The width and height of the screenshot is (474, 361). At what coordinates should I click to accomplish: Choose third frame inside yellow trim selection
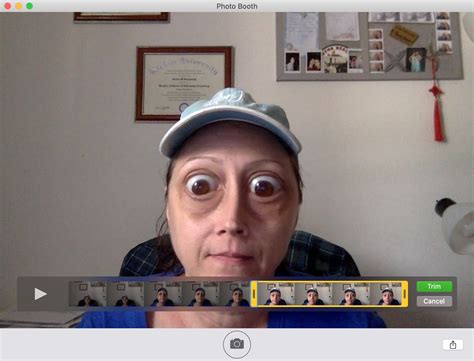[x=351, y=294]
